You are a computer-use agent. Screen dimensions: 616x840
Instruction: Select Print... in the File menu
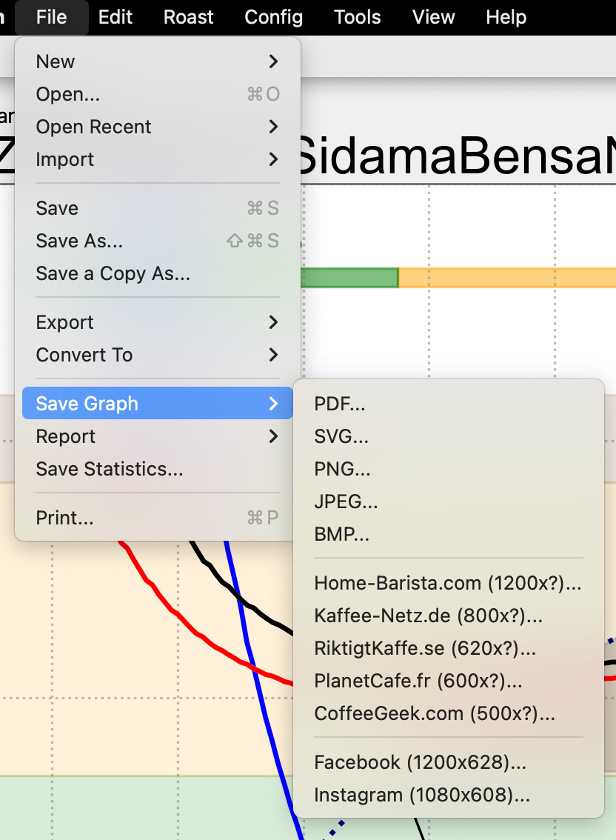65,518
